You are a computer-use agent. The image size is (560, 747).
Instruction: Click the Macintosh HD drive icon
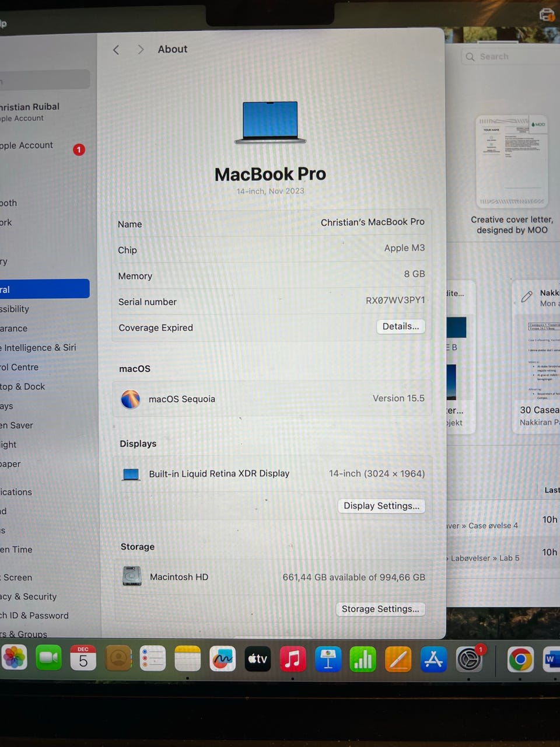(x=132, y=576)
